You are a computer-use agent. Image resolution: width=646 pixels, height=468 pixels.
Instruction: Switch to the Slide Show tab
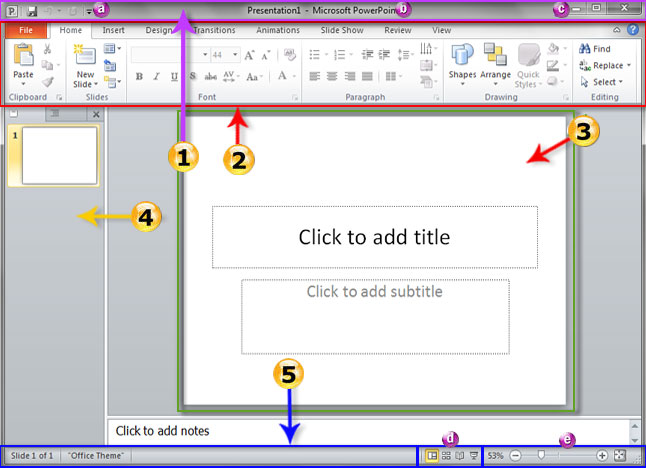(342, 30)
